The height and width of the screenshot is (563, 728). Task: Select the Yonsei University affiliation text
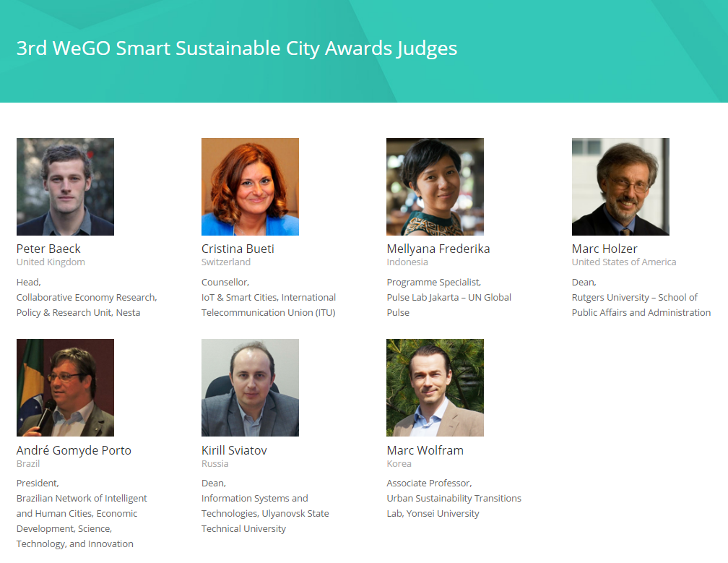(x=443, y=514)
